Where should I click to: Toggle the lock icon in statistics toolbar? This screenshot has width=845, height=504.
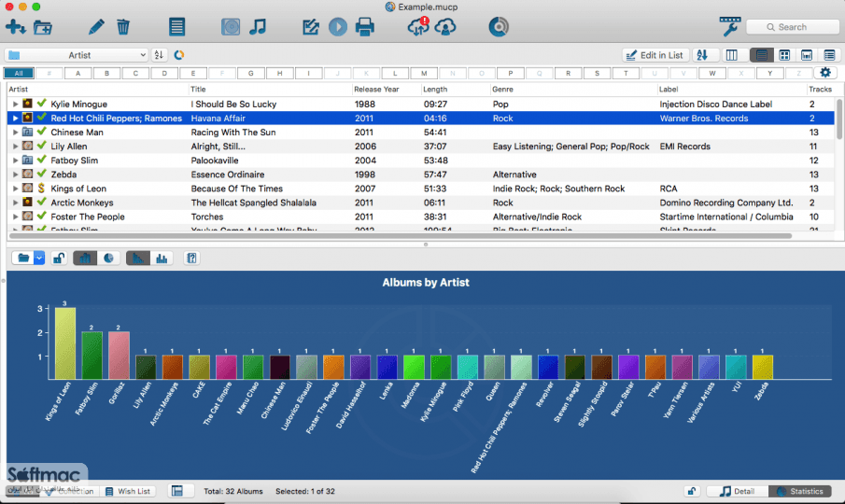[58, 259]
